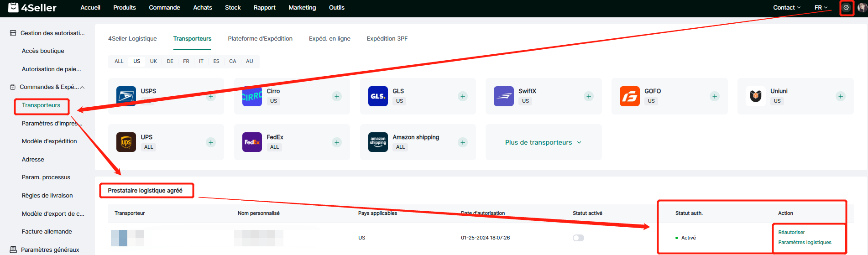
Task: Open Paramètres logistiques link
Action: pos(805,242)
